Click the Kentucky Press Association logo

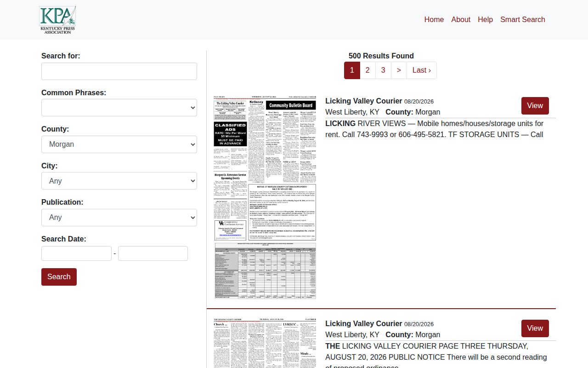(57, 20)
